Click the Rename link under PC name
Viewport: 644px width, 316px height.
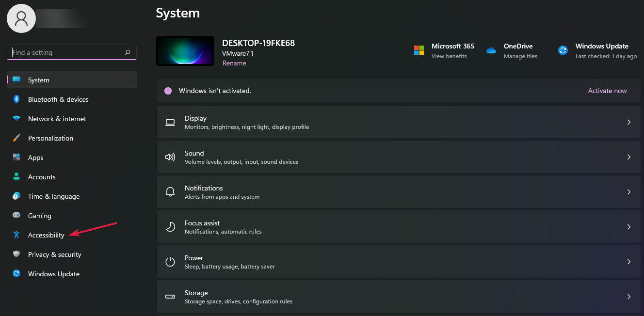click(234, 63)
